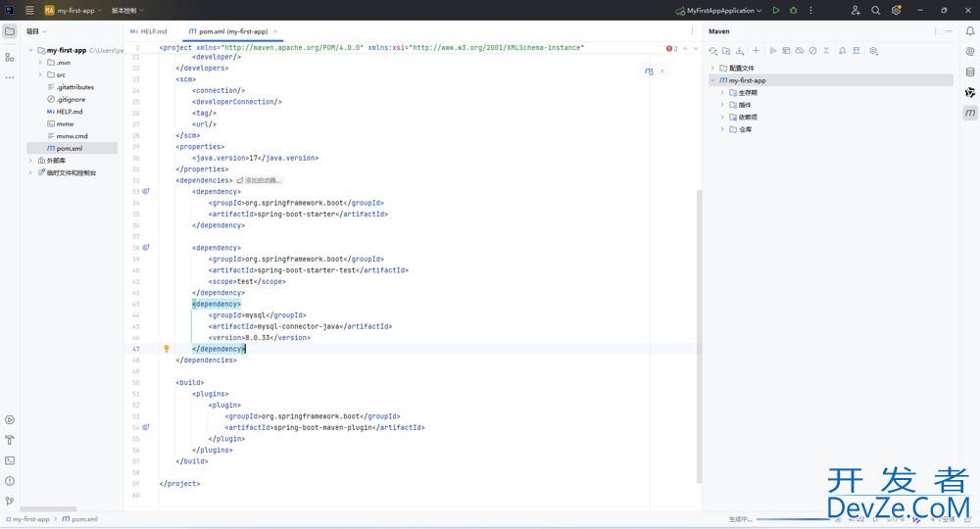This screenshot has height=529, width=980.
Task: Reload all Maven projects
Action: (712, 51)
